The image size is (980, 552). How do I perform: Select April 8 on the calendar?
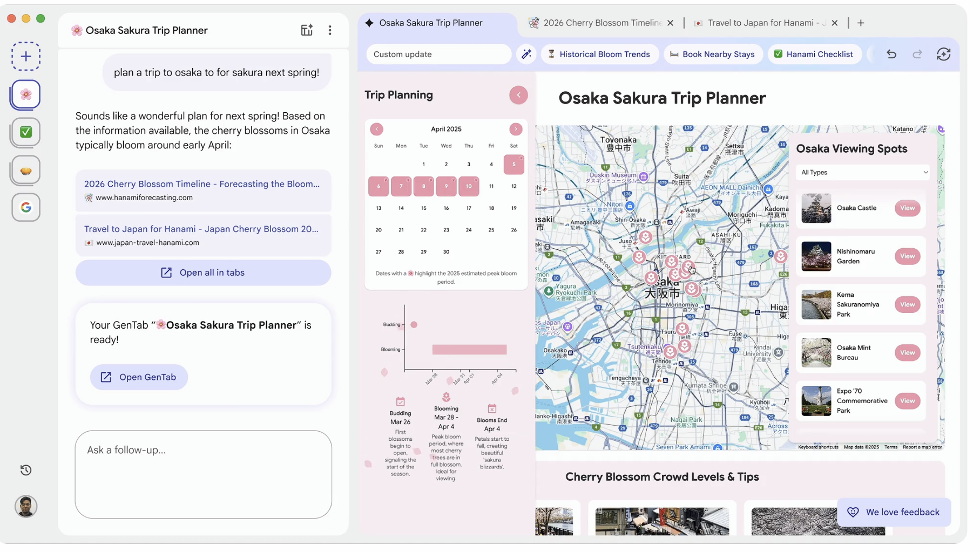click(x=423, y=186)
